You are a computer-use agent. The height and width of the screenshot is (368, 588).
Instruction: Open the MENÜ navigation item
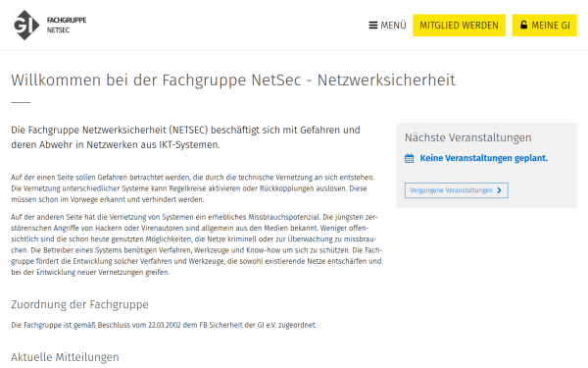[x=387, y=26]
